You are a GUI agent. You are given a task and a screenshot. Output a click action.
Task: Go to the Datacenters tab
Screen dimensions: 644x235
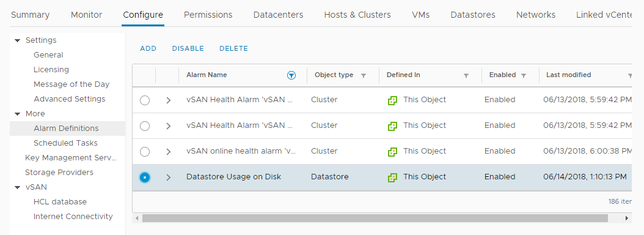pyautogui.click(x=278, y=15)
